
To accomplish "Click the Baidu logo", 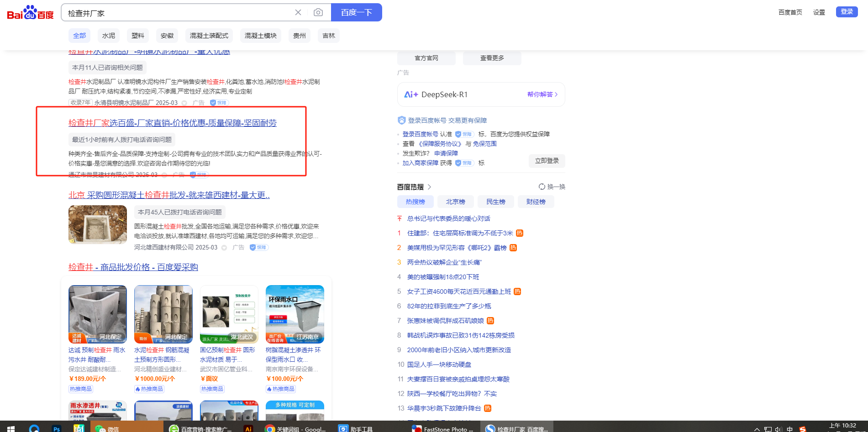I will click(30, 13).
